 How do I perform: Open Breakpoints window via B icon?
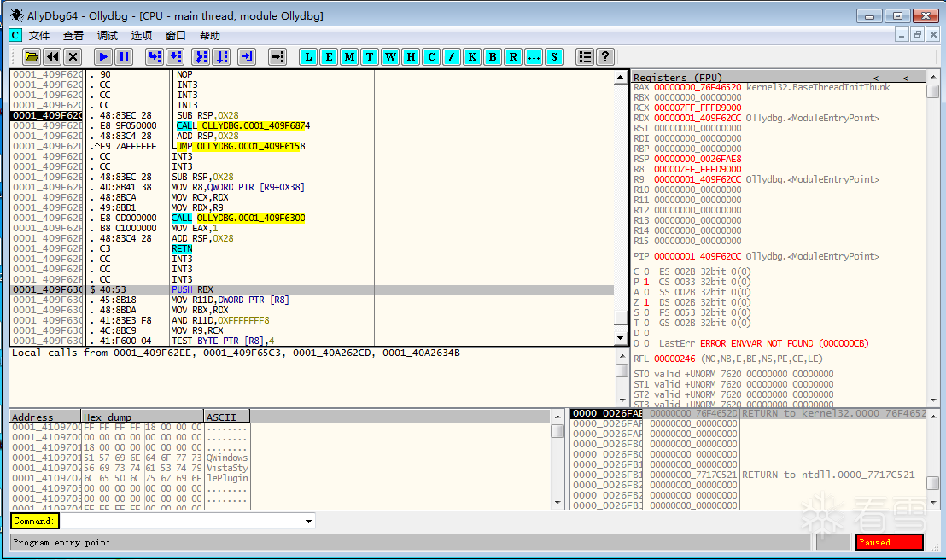pyautogui.click(x=493, y=57)
